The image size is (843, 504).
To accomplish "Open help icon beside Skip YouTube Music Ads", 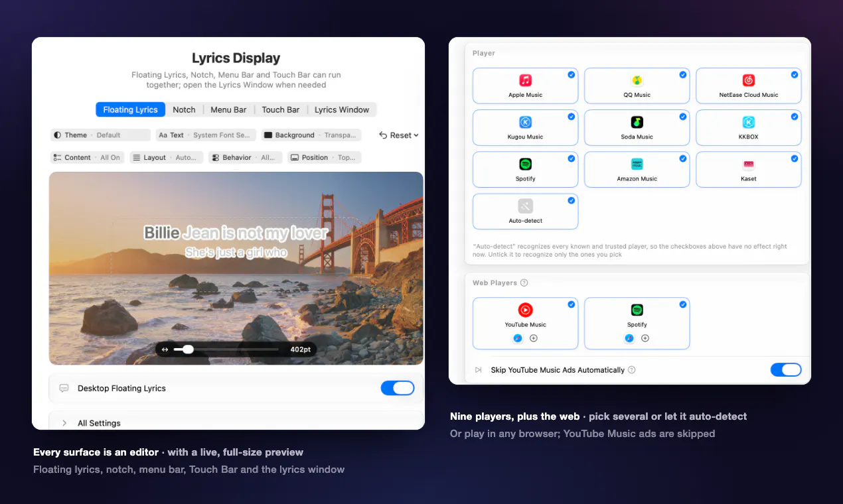I will 631,370.
